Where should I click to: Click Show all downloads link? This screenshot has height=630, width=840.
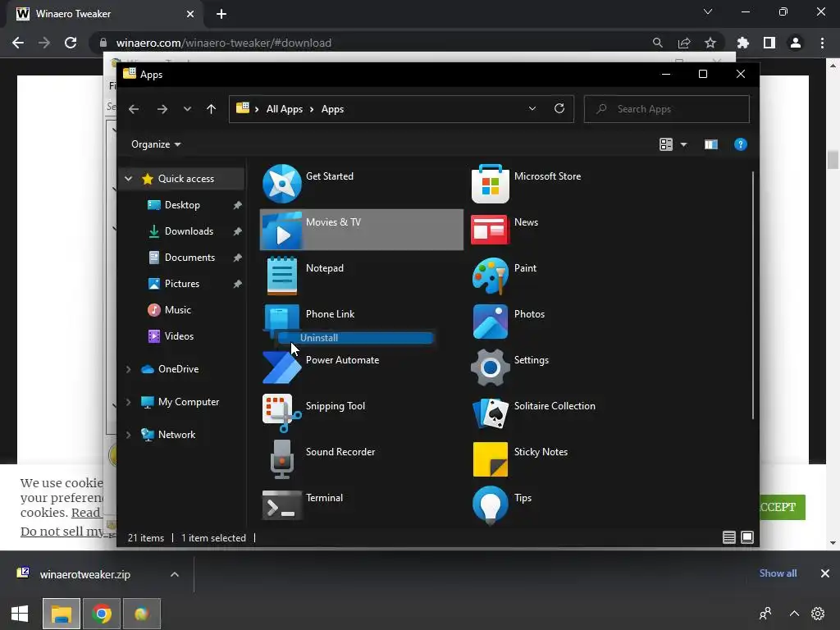coord(778,573)
